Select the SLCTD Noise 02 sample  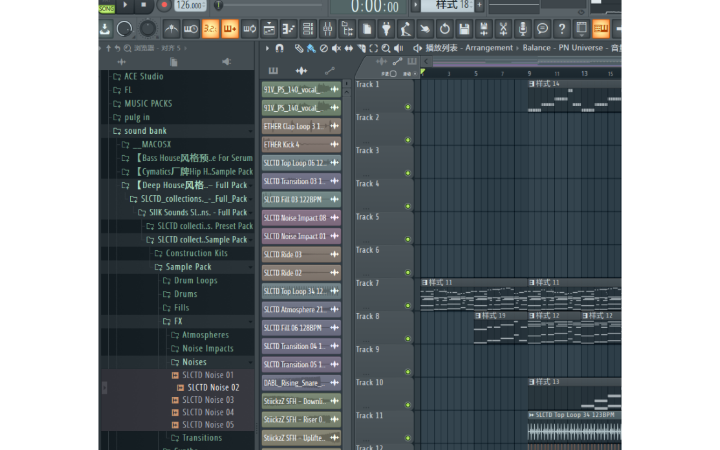click(213, 388)
